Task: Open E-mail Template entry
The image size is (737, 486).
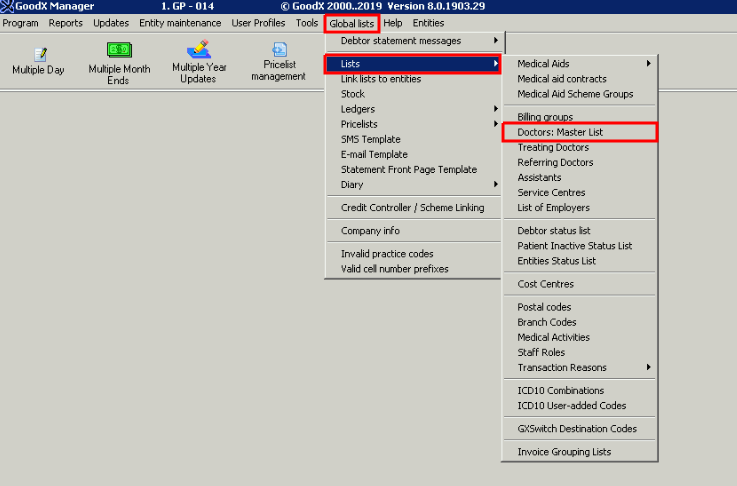Action: (x=414, y=155)
